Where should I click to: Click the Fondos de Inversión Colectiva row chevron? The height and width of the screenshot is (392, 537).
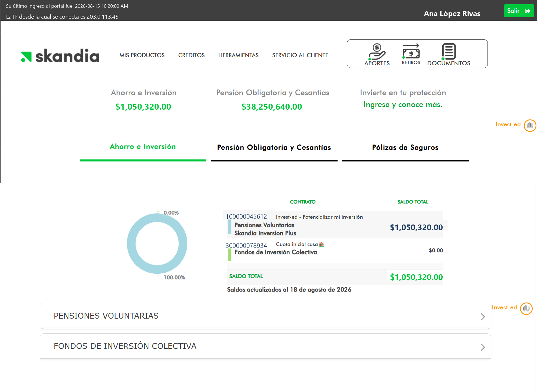click(483, 347)
